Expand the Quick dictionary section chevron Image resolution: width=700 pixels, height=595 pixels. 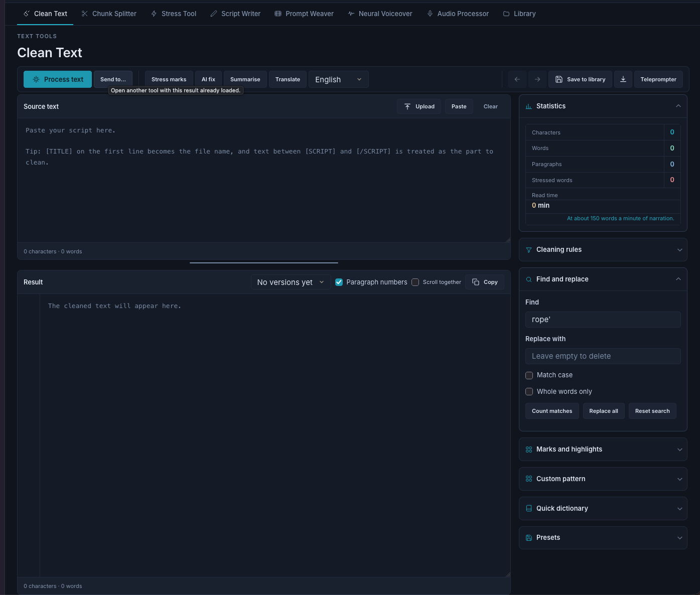point(680,509)
